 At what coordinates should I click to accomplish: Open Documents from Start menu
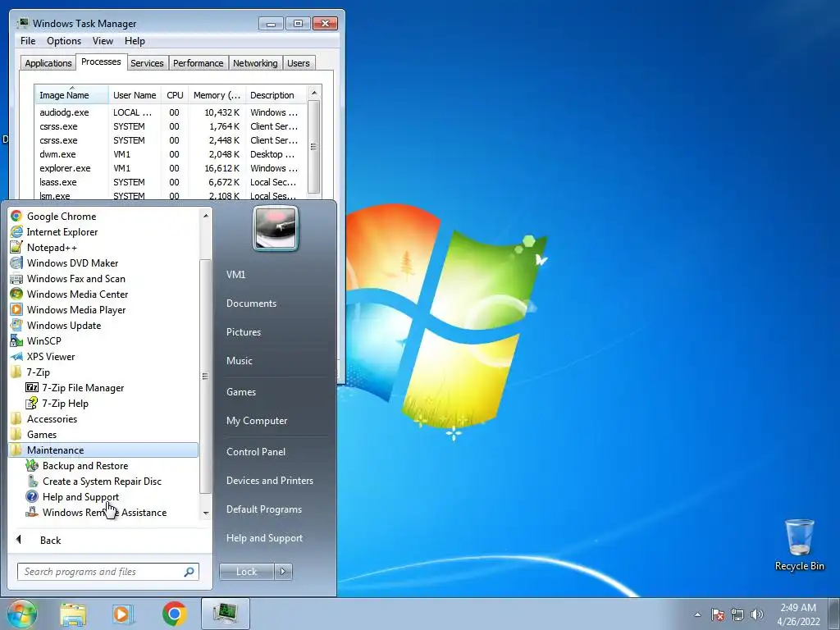click(251, 304)
